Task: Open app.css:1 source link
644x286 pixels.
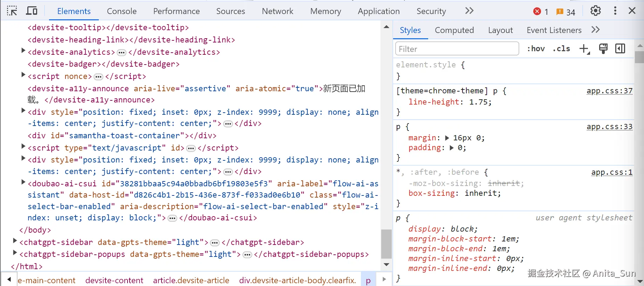Action: point(612,172)
